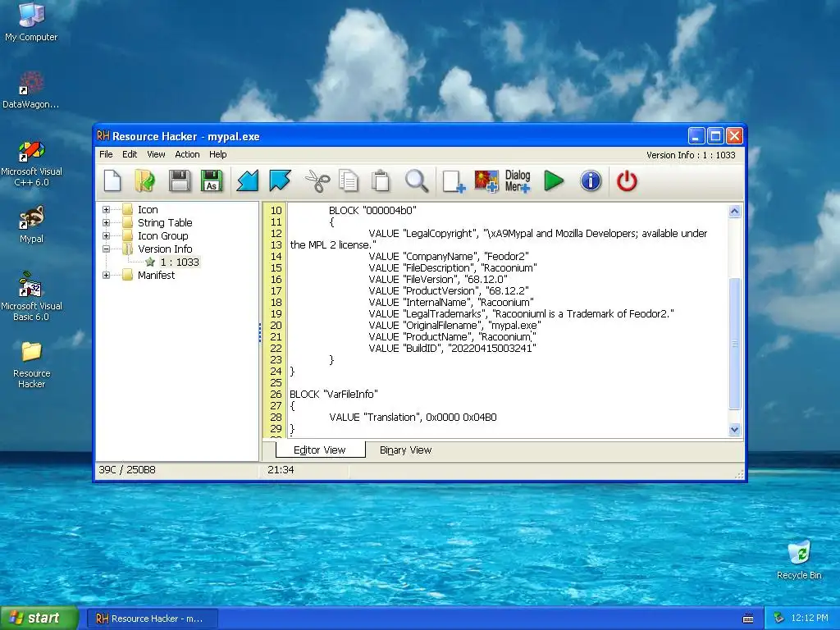Click line number 10 in gutter
This screenshot has height=630, width=840.
point(276,211)
